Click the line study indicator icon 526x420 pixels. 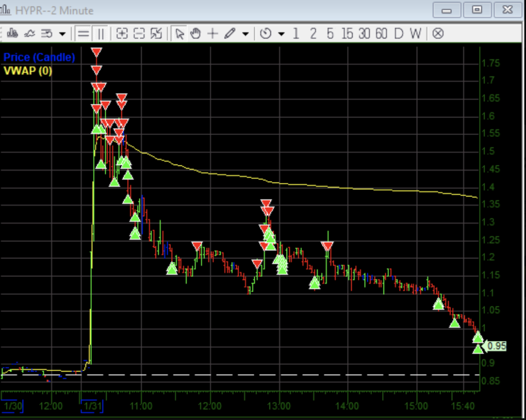[29, 33]
